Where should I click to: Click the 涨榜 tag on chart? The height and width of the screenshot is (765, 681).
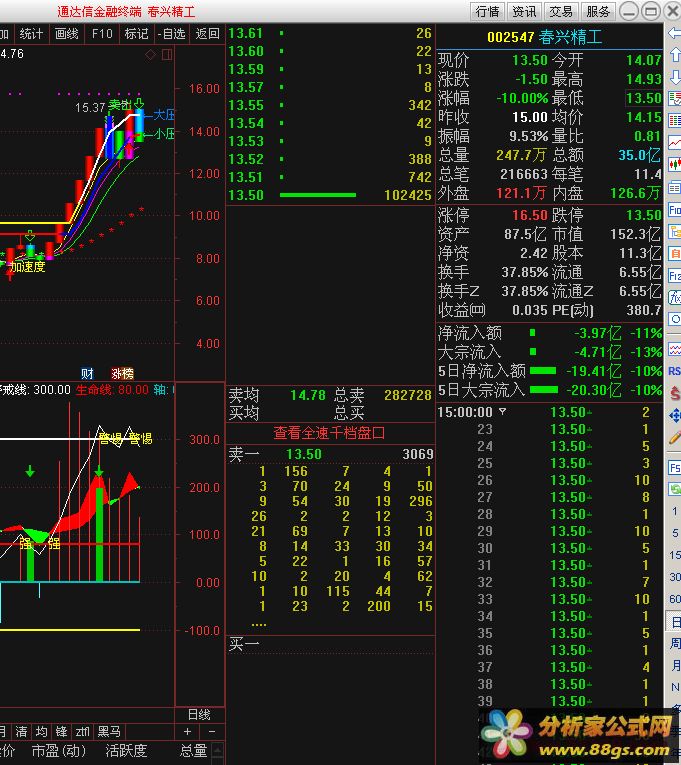[x=122, y=374]
